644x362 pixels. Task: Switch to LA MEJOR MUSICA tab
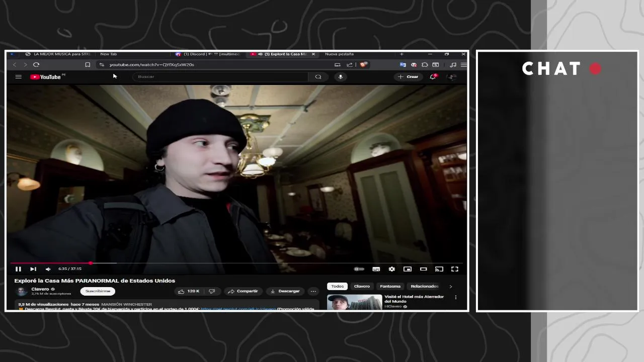click(x=57, y=54)
